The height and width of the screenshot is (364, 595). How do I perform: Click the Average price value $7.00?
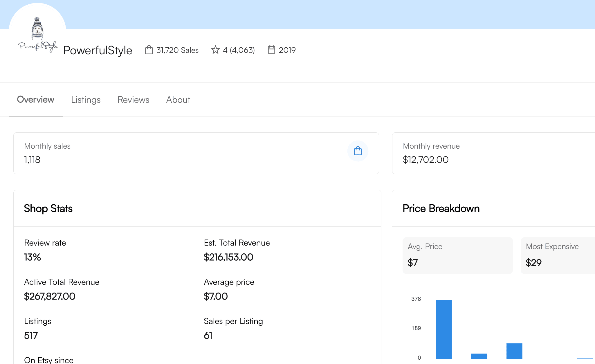click(216, 296)
